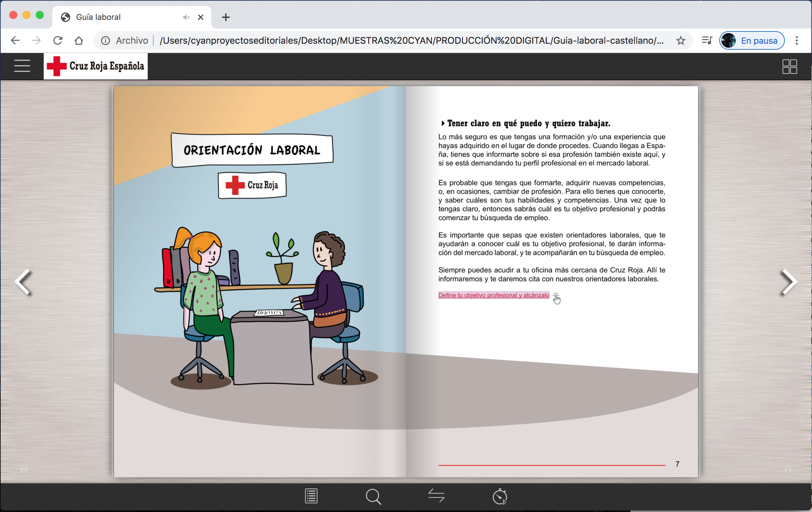
Task: Open Chrome three-dot menu
Action: click(x=797, y=40)
